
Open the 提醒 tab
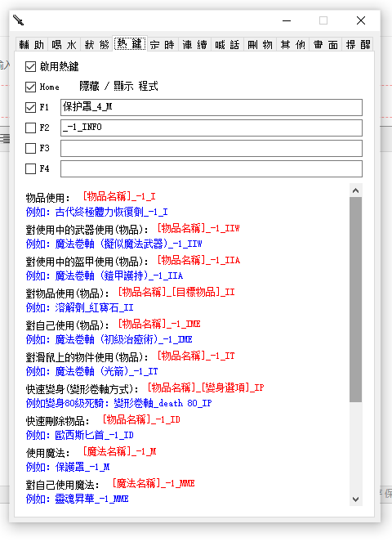coord(358,45)
